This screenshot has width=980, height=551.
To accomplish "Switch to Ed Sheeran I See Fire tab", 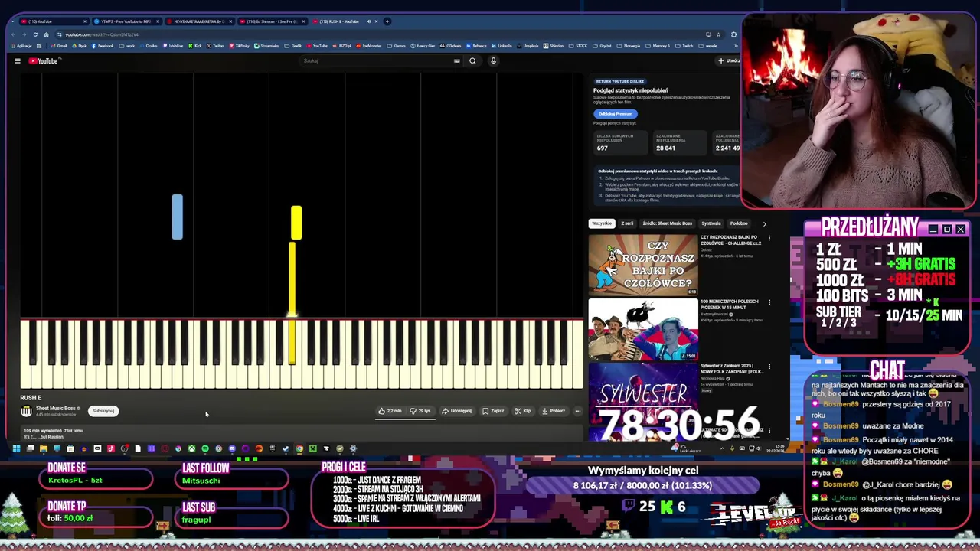I will (x=273, y=21).
